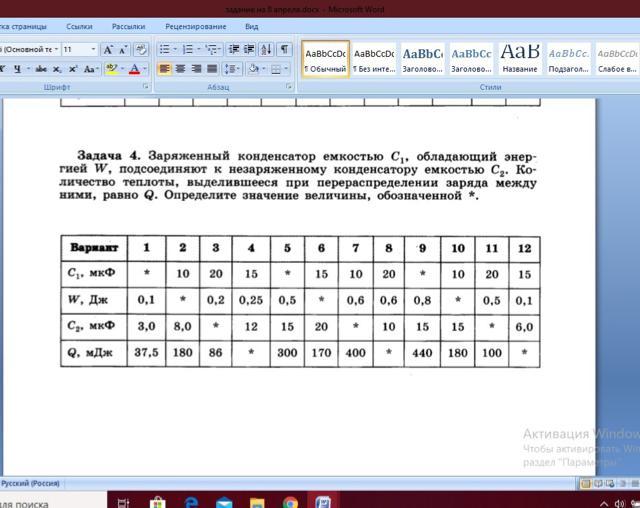The image size is (640, 508).
Task: Click the Shrink Font button
Action: tap(123, 50)
